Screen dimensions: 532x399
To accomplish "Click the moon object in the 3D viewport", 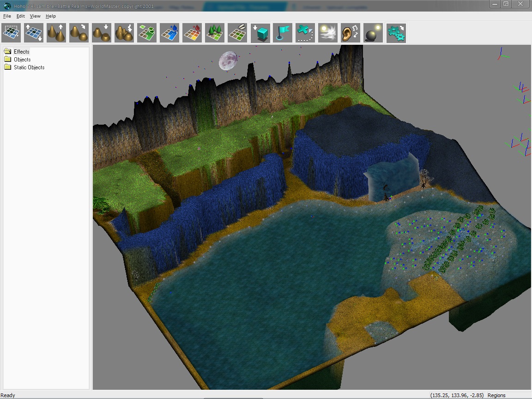I will click(228, 61).
